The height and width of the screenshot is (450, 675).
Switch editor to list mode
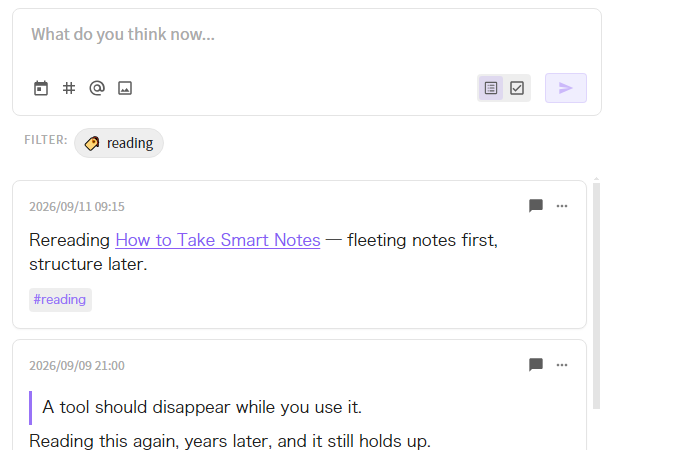click(x=491, y=88)
